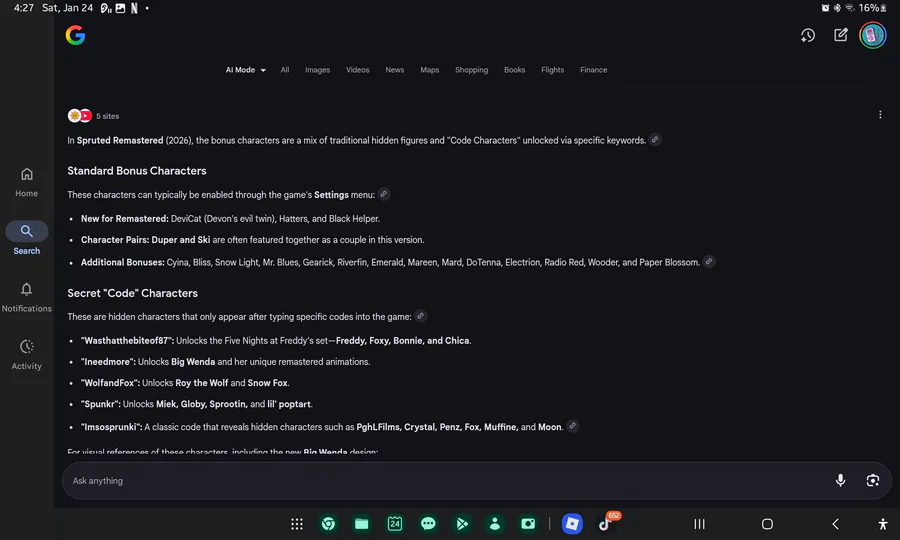Viewport: 900px width, 540px height.
Task: Switch to the Shopping tab
Action: point(471,70)
